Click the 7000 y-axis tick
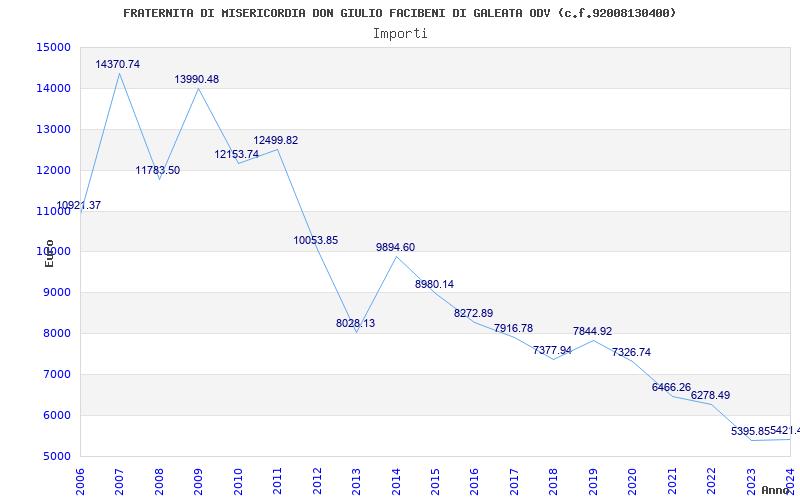The image size is (800, 500). (x=56, y=374)
